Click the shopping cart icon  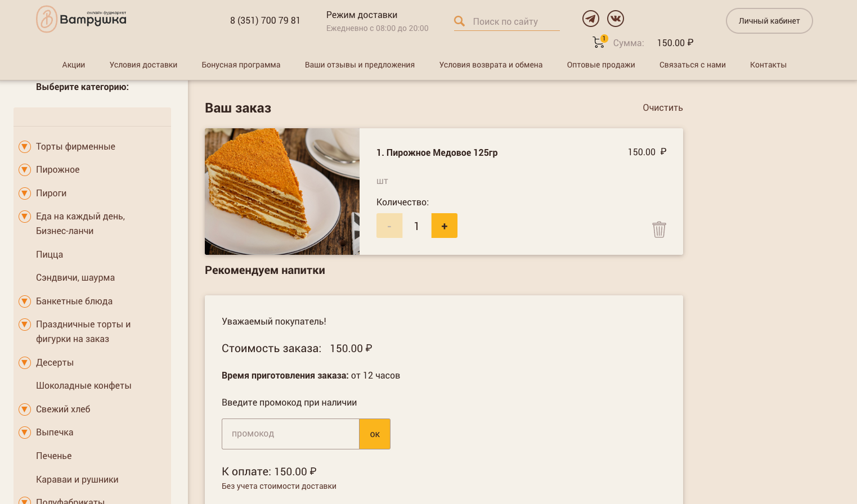point(599,42)
